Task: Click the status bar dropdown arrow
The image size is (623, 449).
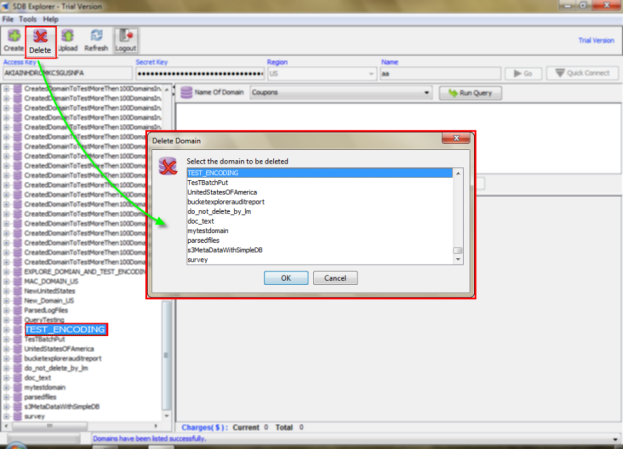Action: click(x=615, y=439)
